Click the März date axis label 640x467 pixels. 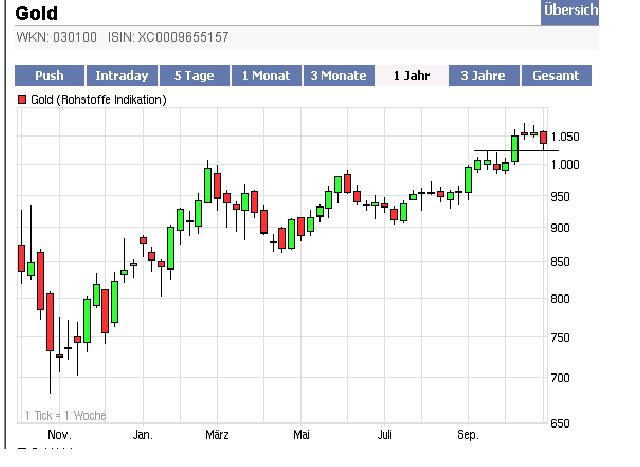[x=217, y=435]
